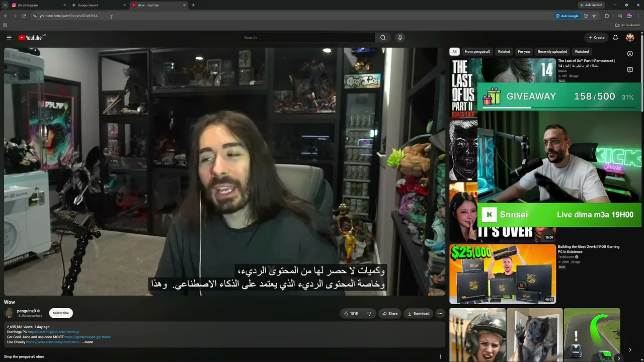The height and width of the screenshot is (362, 644).
Task: Select the 'Related' filter chip
Action: (504, 52)
